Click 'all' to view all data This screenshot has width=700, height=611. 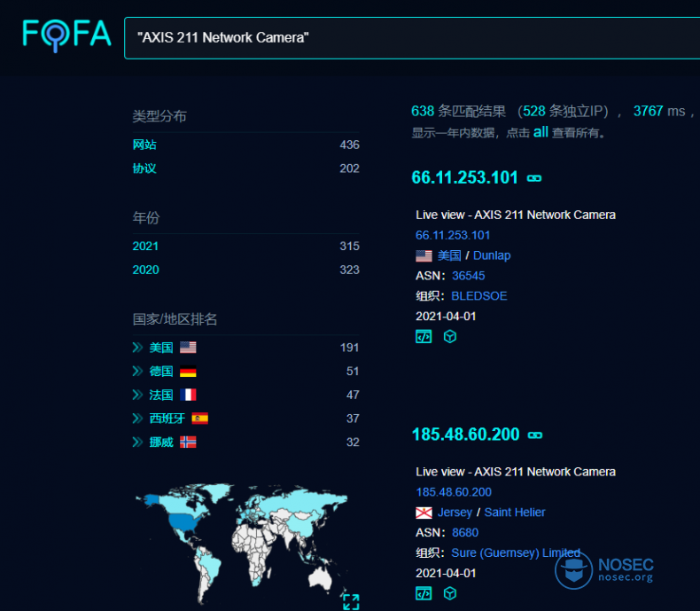[541, 132]
